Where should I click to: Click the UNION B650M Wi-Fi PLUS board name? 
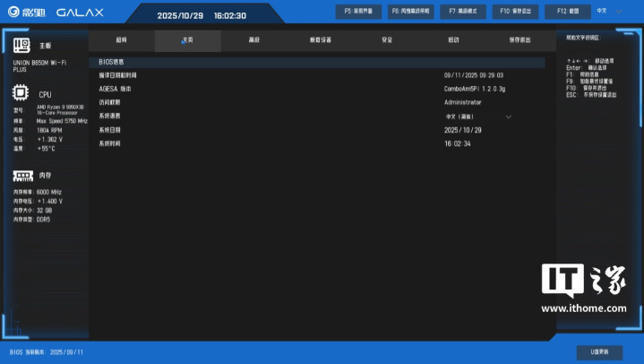tap(39, 66)
